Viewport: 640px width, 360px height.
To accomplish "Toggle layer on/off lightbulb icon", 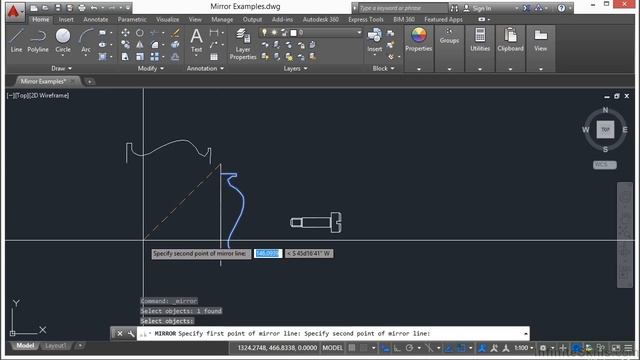I will tap(264, 32).
